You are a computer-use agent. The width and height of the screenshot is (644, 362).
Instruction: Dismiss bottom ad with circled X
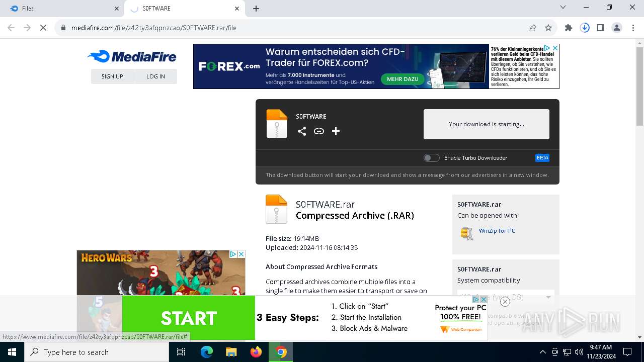tap(505, 302)
